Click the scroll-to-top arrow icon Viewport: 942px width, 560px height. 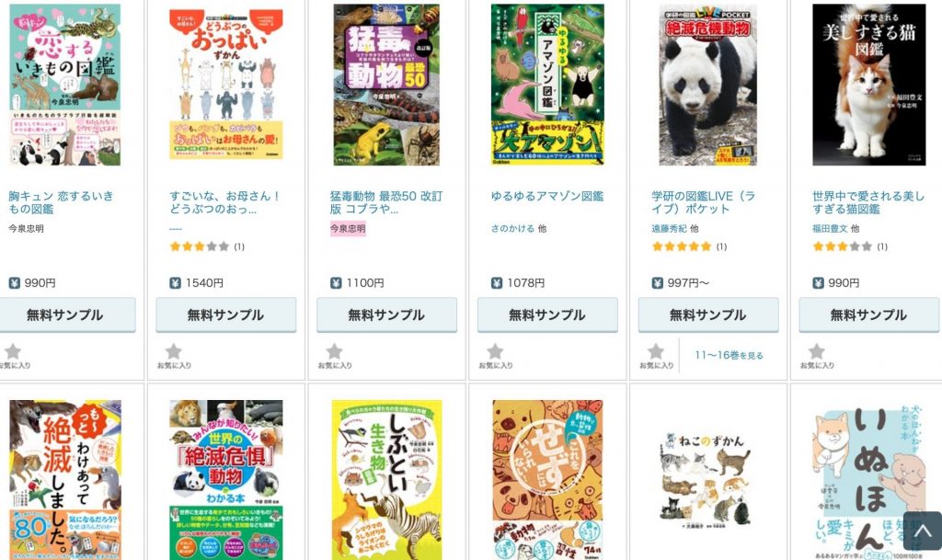coord(922,531)
